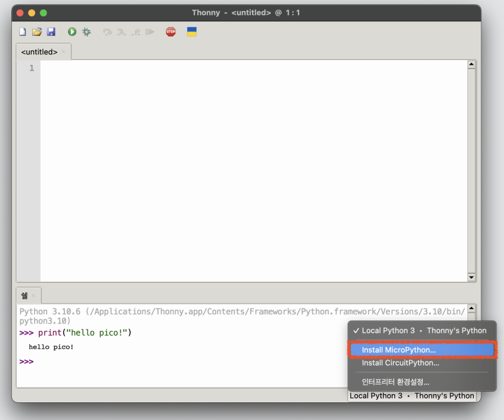Click the green maximize window button
The height and width of the screenshot is (420, 504).
[43, 13]
